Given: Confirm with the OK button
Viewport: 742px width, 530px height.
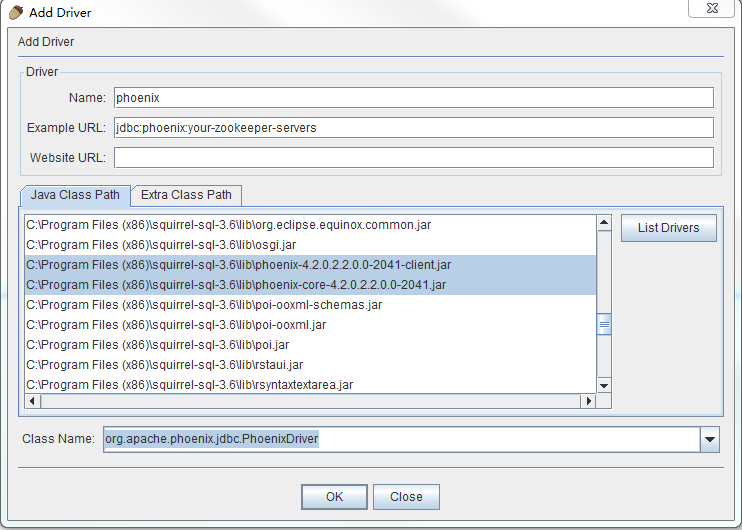Looking at the screenshot, I should tap(334, 497).
